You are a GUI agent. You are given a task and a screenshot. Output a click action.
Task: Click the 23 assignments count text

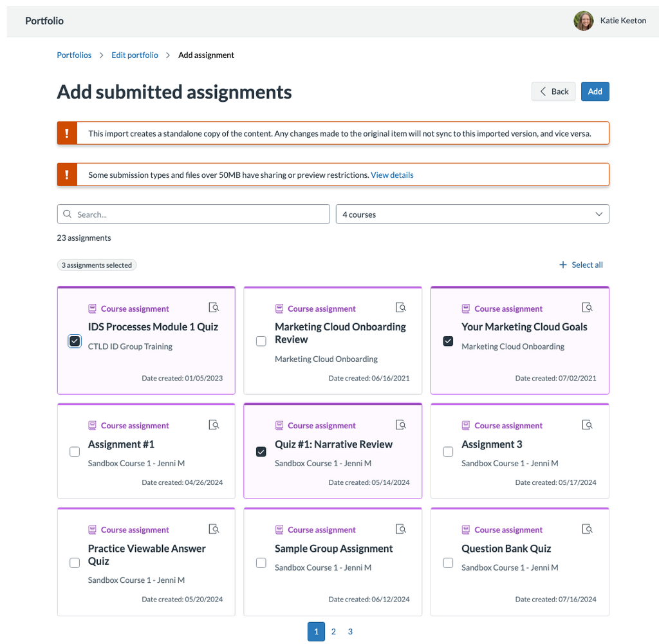[84, 238]
